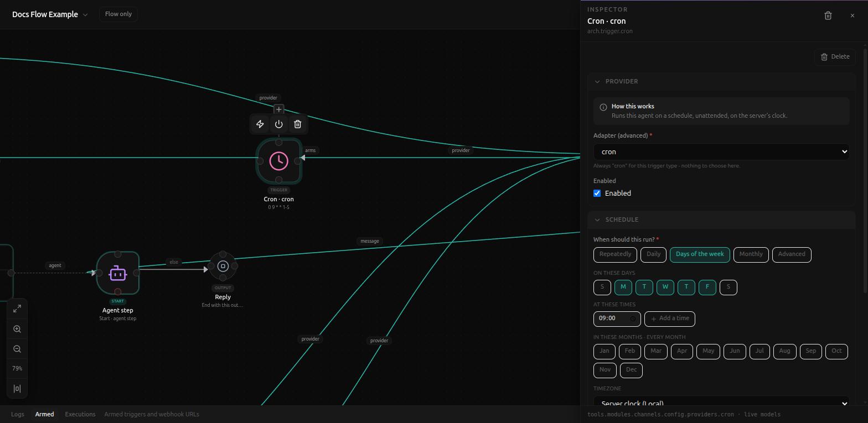Screen dimensions: 868x423
Task: Click the Add a time button
Action: [x=670, y=318]
